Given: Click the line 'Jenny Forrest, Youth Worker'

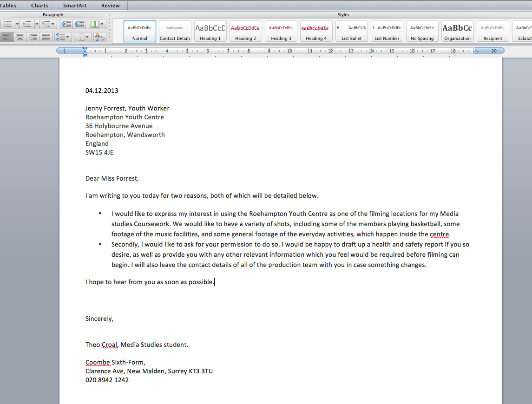Looking at the screenshot, I should (127, 108).
